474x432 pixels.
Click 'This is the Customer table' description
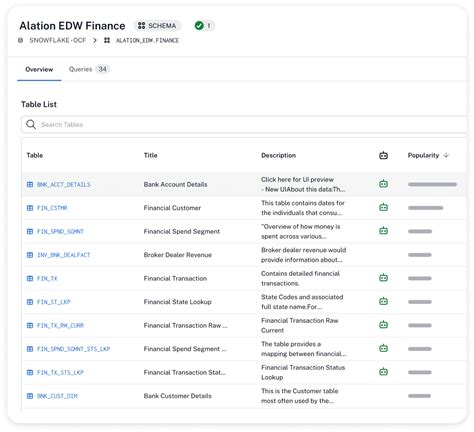coord(299,391)
